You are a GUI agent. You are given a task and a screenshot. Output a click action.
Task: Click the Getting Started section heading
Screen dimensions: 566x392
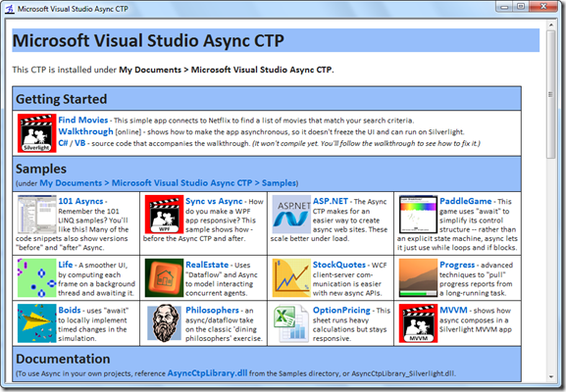point(62,99)
